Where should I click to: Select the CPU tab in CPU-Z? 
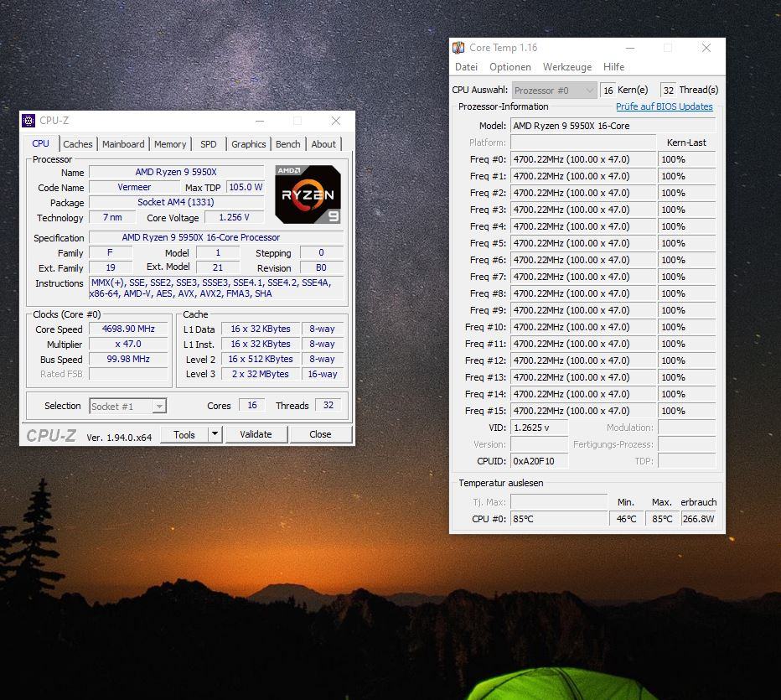[x=40, y=143]
